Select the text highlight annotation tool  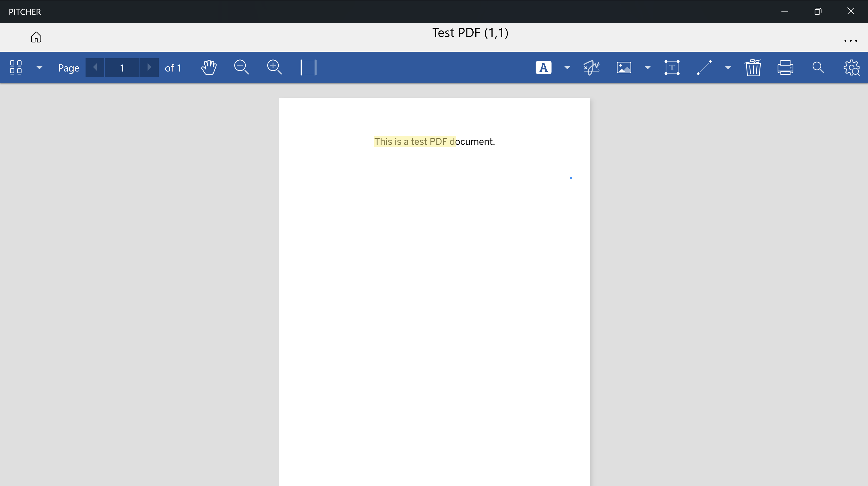coord(543,67)
